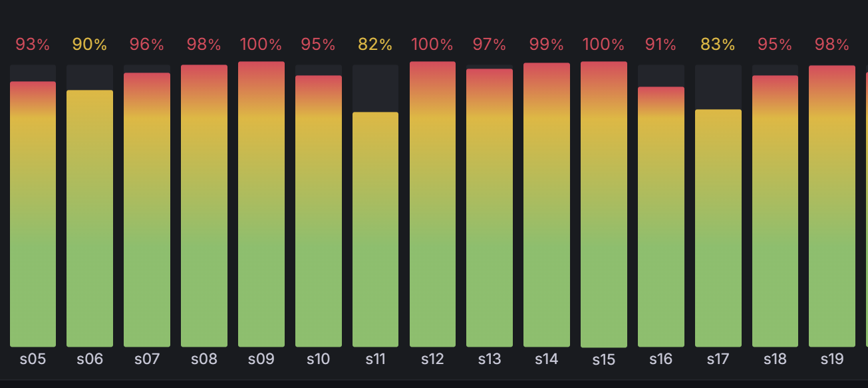Click the 97% value text
Viewport: 868px width, 388px height.
(490, 45)
